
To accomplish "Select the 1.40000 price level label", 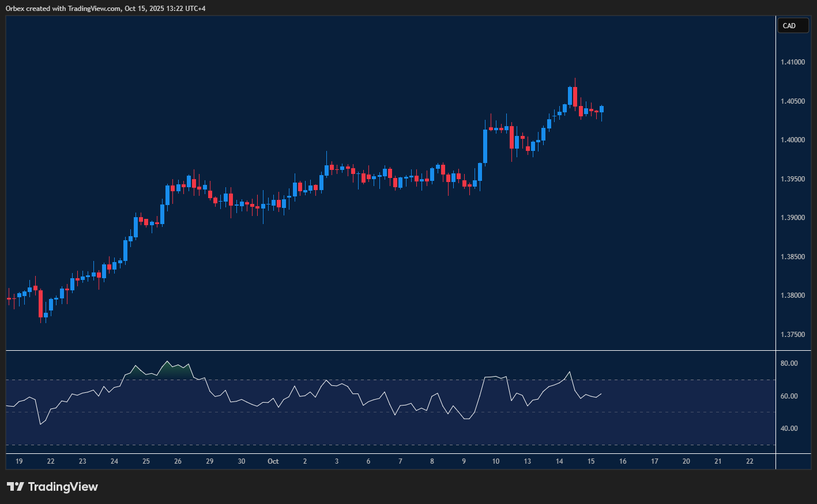I will point(792,140).
